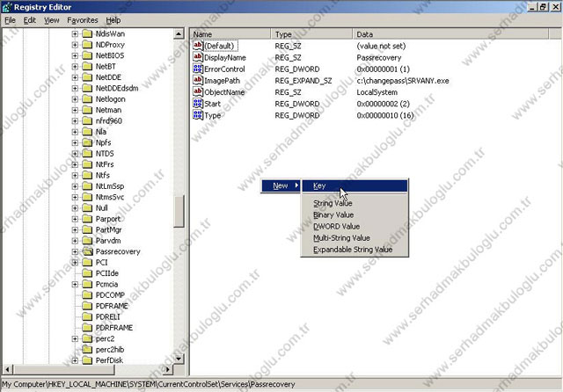This screenshot has width=563, height=392.
Task: Click the (Default) string value icon
Action: 198,46
